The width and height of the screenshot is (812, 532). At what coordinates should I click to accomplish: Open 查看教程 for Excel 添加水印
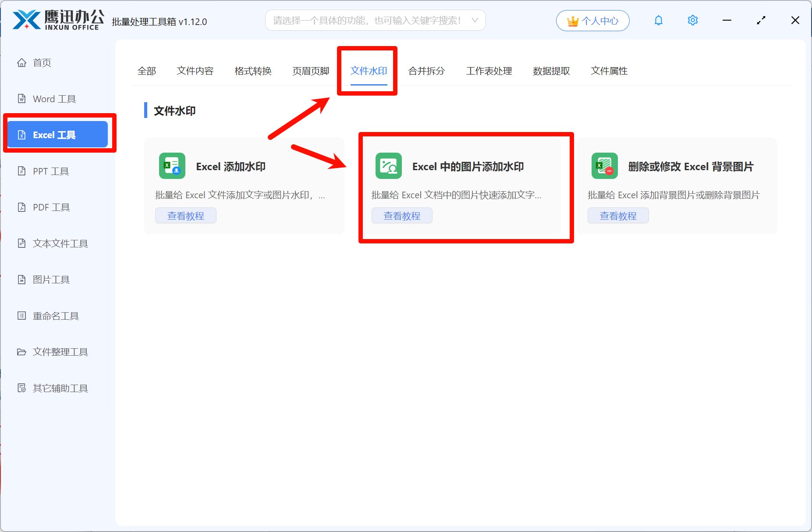[x=185, y=215]
